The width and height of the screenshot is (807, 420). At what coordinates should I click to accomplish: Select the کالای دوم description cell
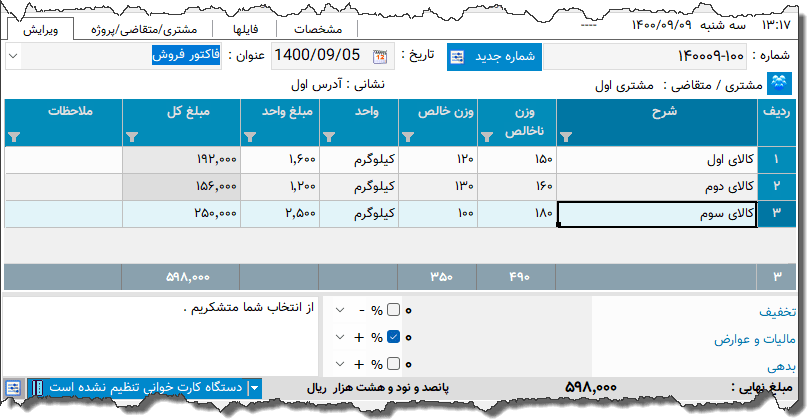pos(657,186)
